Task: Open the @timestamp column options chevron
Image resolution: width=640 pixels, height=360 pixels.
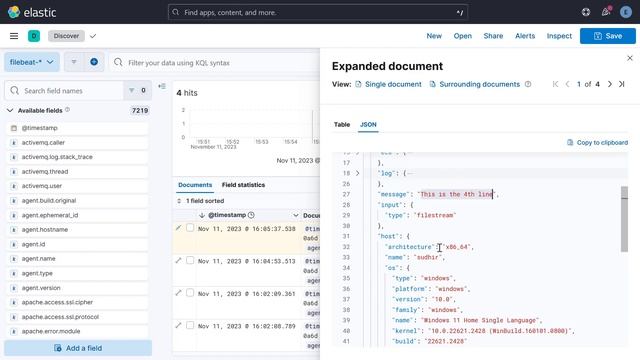Action: (296, 215)
